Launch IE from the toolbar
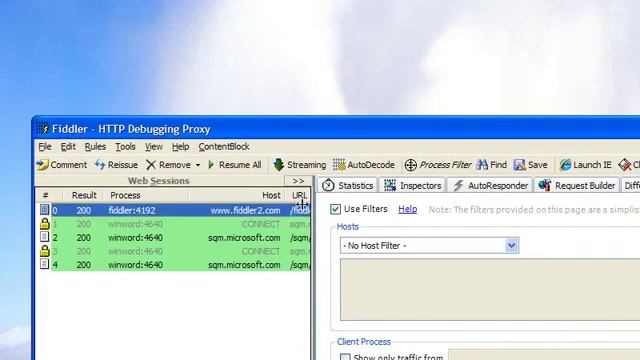 point(585,165)
